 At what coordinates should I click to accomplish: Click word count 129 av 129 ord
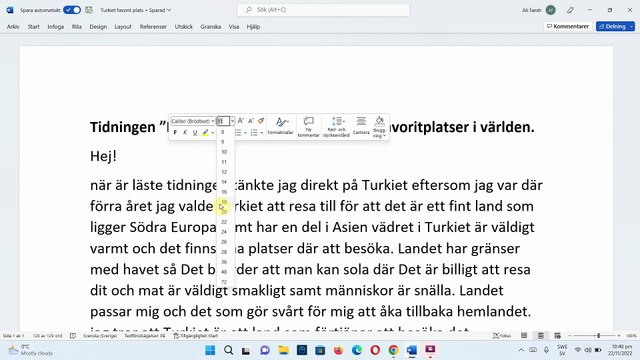[x=47, y=336]
